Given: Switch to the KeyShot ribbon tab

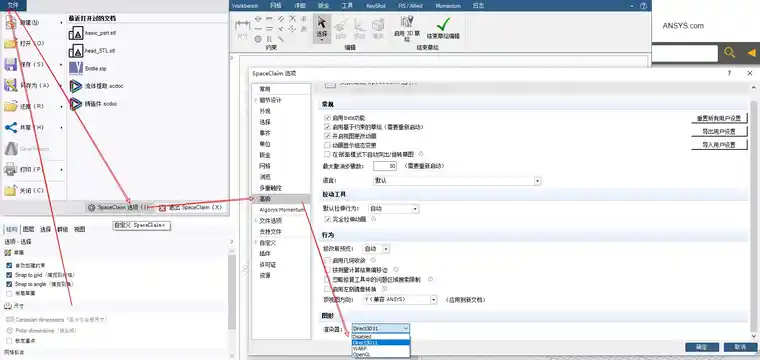Looking at the screenshot, I should (x=377, y=6).
